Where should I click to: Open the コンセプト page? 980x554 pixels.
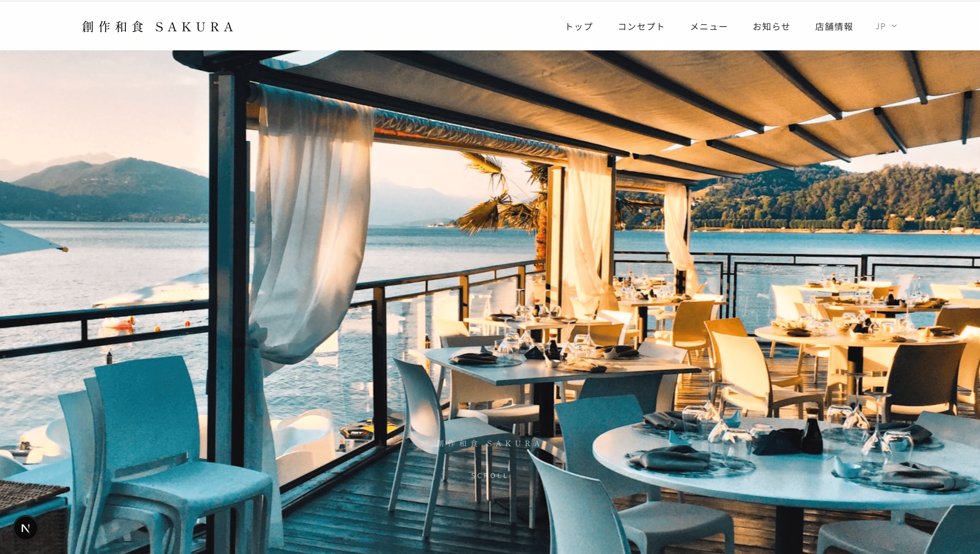[x=641, y=27]
